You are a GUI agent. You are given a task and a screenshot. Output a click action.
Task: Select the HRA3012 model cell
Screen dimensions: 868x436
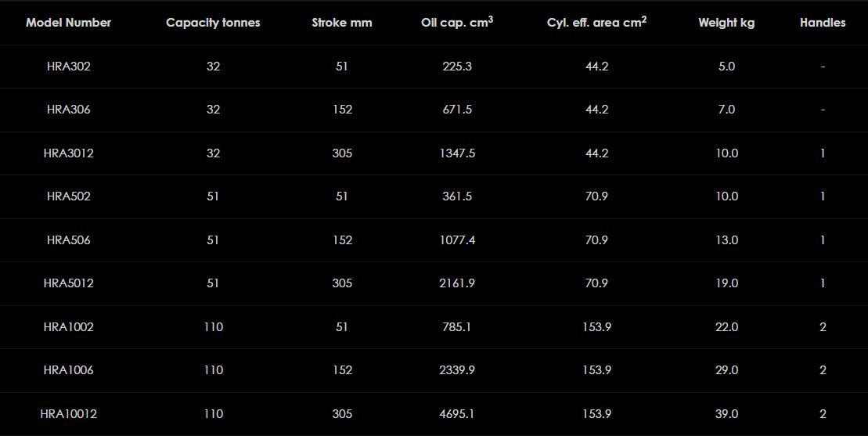click(x=69, y=153)
